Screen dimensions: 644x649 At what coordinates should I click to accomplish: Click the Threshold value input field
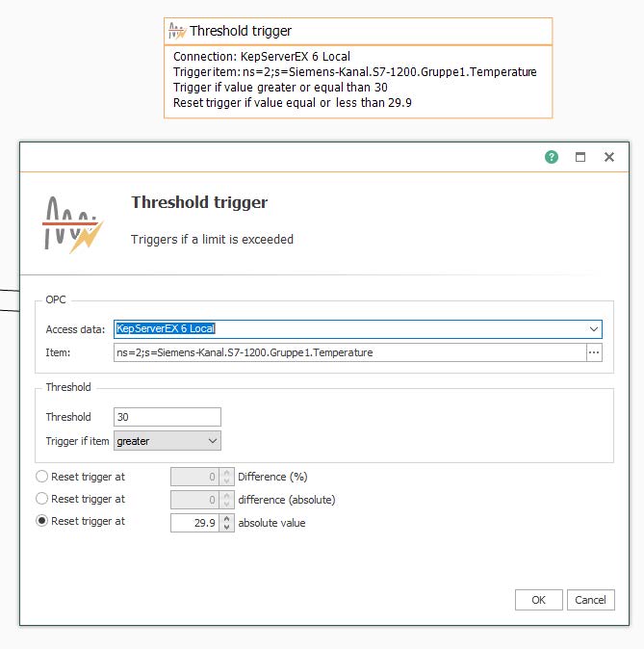click(167, 417)
